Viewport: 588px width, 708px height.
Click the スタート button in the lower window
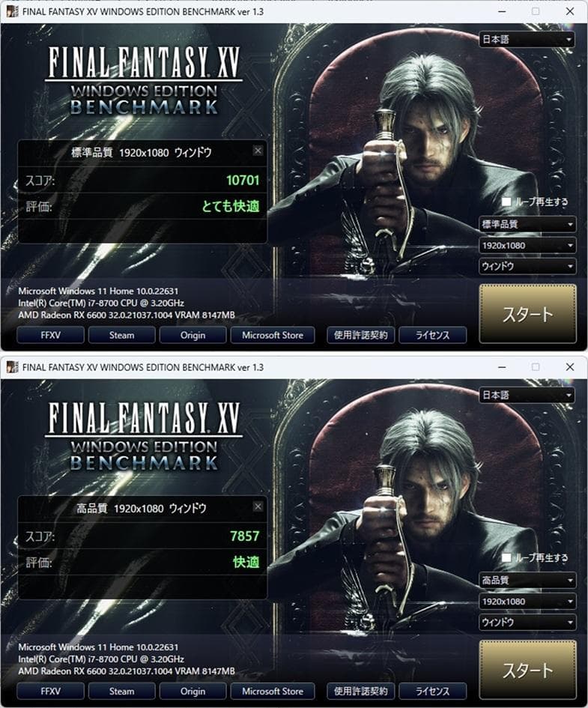pyautogui.click(x=527, y=670)
